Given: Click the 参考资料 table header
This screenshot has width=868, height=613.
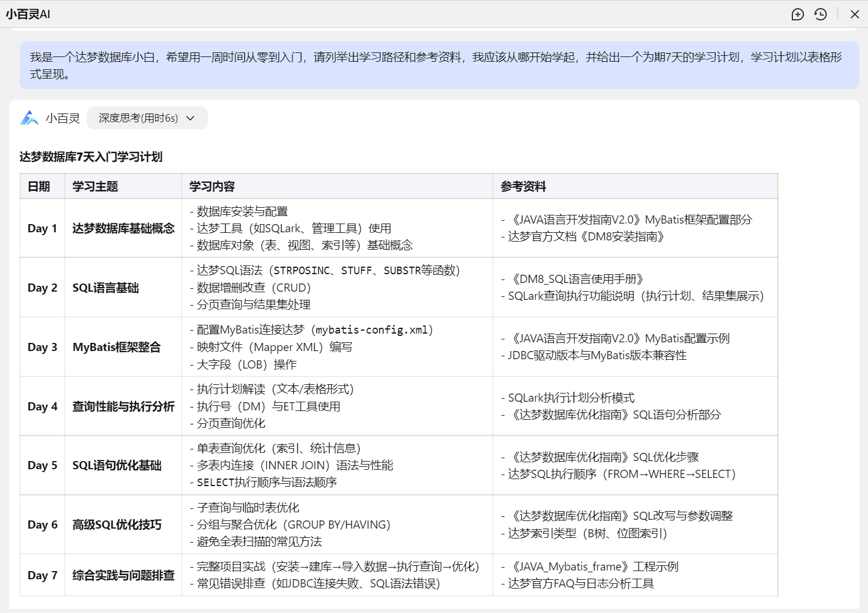Looking at the screenshot, I should tap(524, 186).
